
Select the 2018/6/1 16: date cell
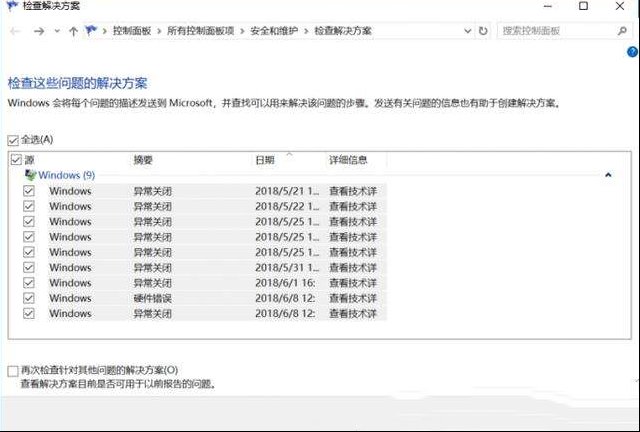coord(285,283)
